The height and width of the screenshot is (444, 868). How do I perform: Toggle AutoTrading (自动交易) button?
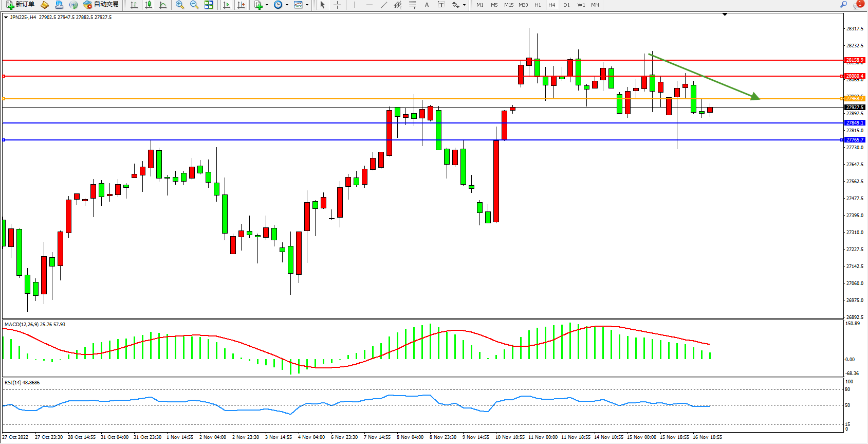tap(101, 5)
